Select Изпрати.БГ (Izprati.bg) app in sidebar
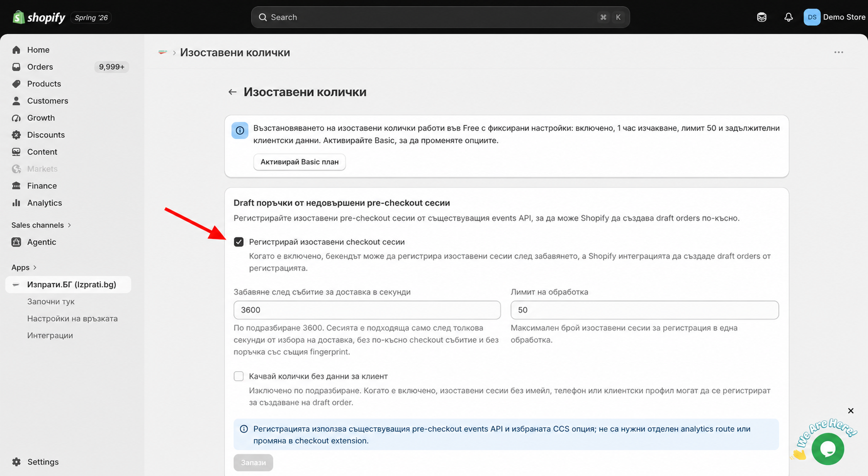868x476 pixels. pos(68,284)
